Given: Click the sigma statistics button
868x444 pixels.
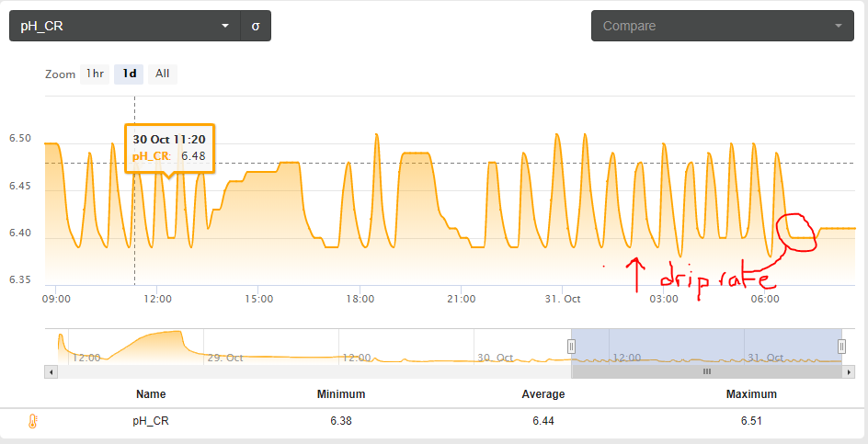Looking at the screenshot, I should (256, 26).
